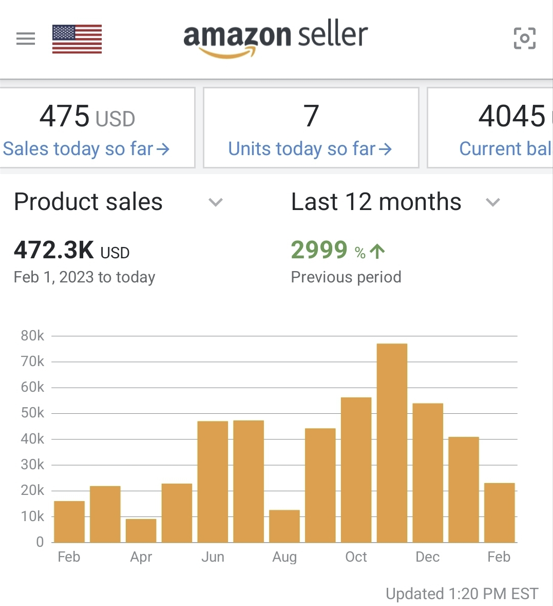Open the barcode scan camera icon

(524, 38)
